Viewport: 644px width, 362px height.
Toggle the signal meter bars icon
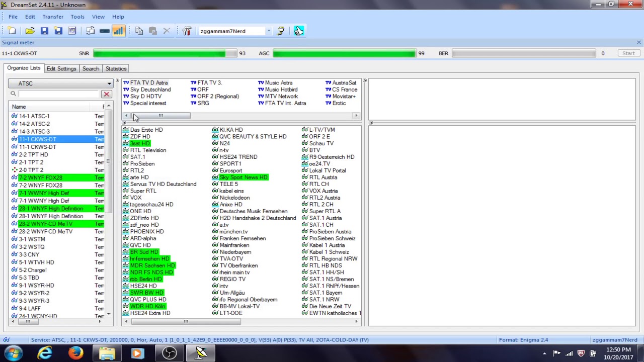coord(118,31)
